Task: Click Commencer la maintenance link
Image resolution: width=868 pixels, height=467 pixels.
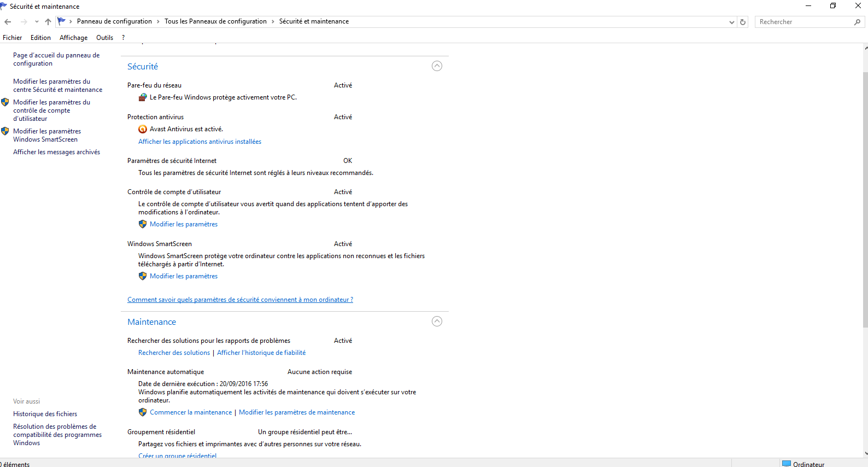Action: (191, 412)
